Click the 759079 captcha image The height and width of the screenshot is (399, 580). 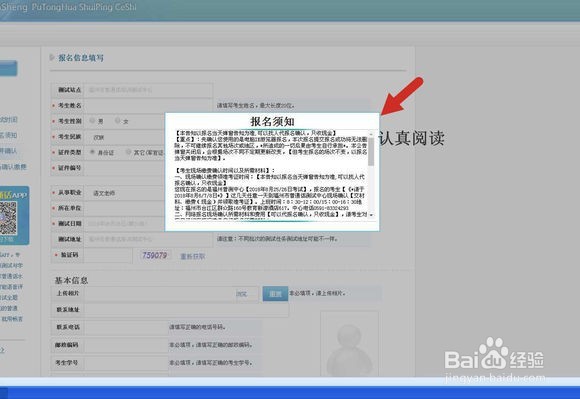(155, 255)
